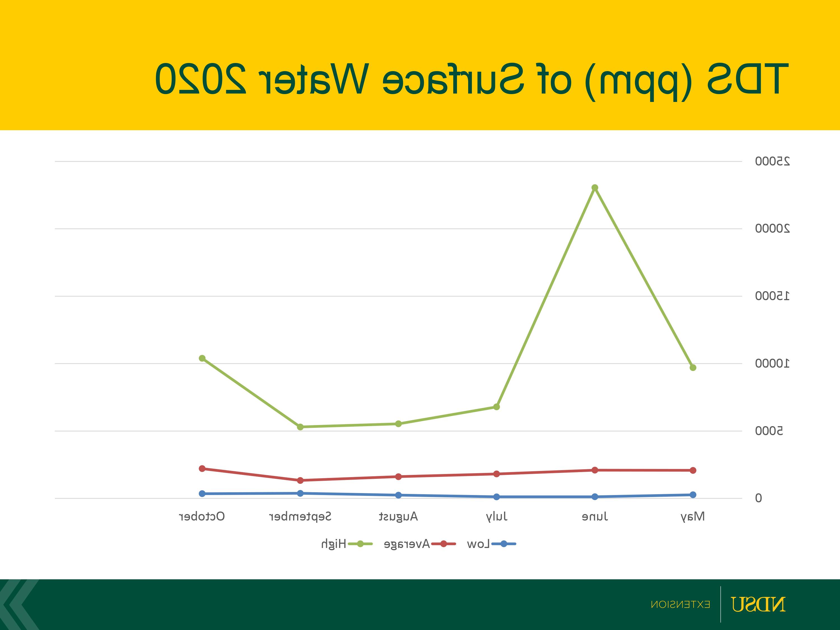Click the 20000 axis value
Screen dimensions: 840x630
773,228
